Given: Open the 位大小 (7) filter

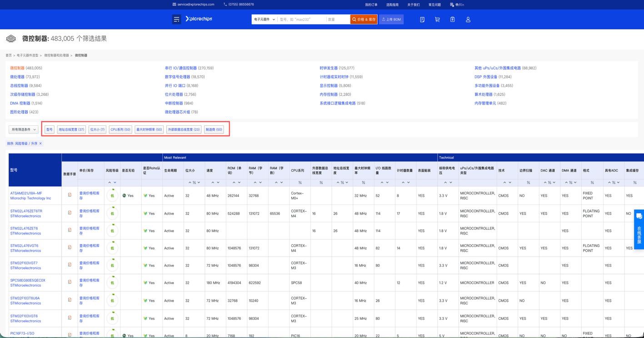Looking at the screenshot, I should [x=97, y=129].
